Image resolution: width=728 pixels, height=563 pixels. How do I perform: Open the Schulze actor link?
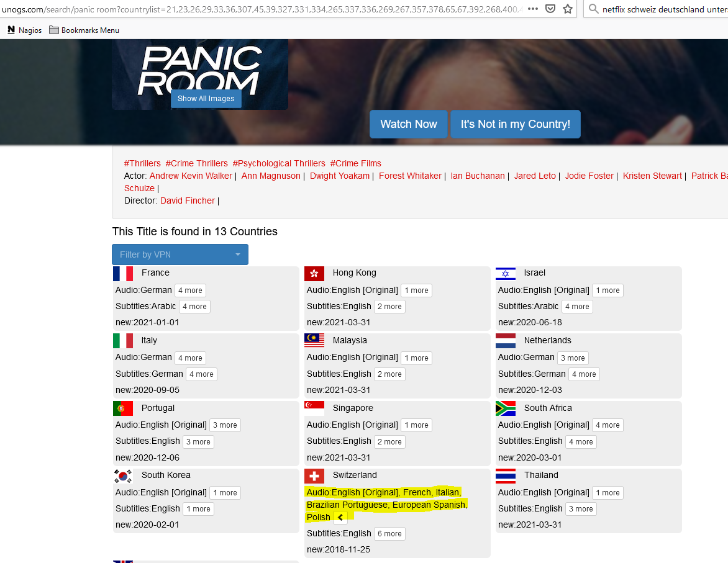tap(139, 189)
